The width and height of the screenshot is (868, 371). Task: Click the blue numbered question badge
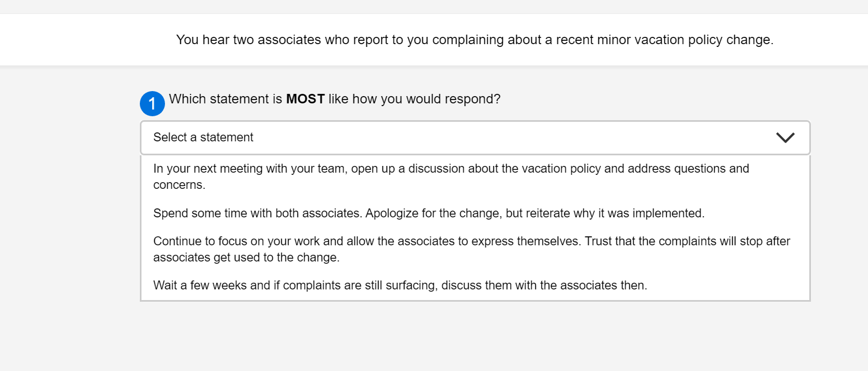tap(152, 103)
